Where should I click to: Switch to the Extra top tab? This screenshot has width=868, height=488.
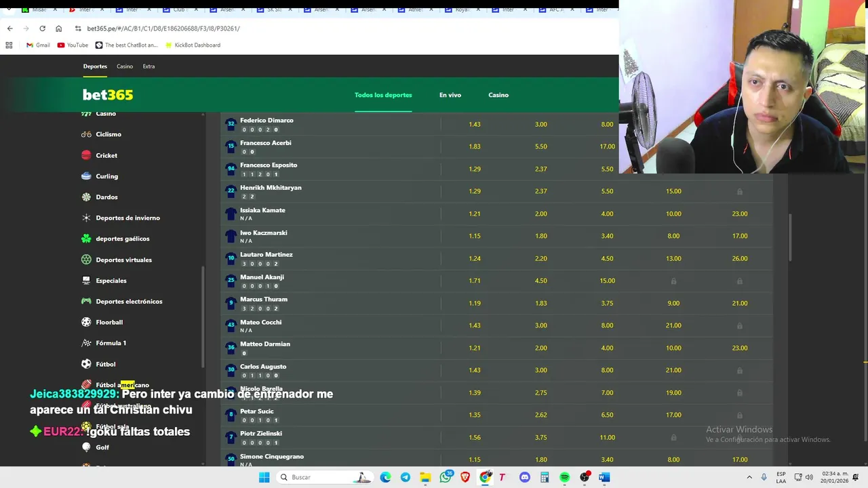point(149,66)
